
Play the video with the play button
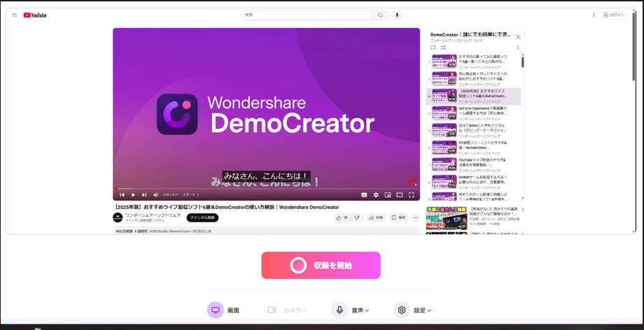pos(133,195)
